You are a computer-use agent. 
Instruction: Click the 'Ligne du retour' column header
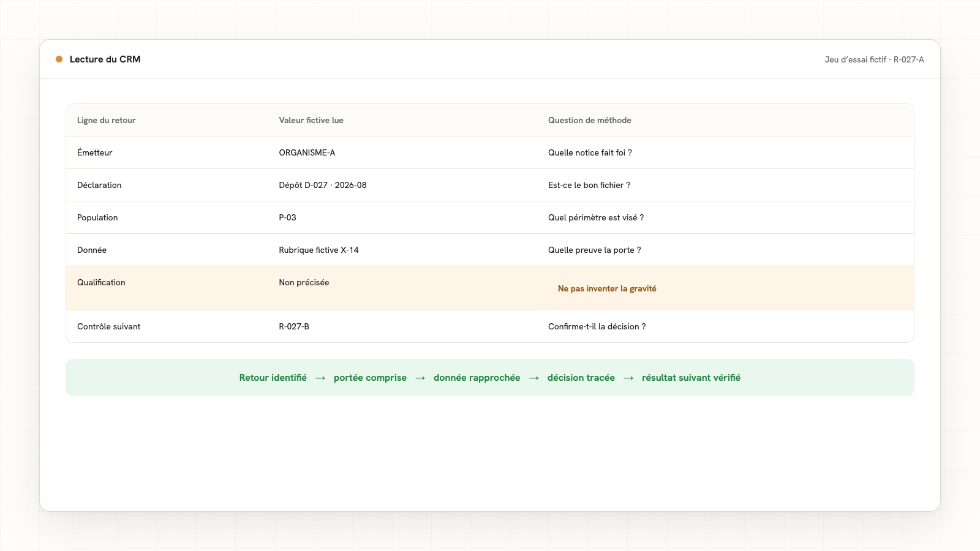(x=107, y=120)
